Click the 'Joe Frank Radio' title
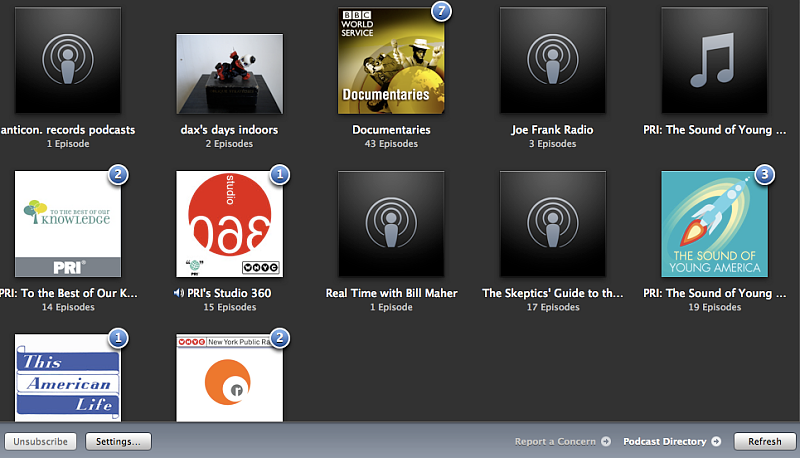Screen dimensions: 800x458 tap(553, 130)
